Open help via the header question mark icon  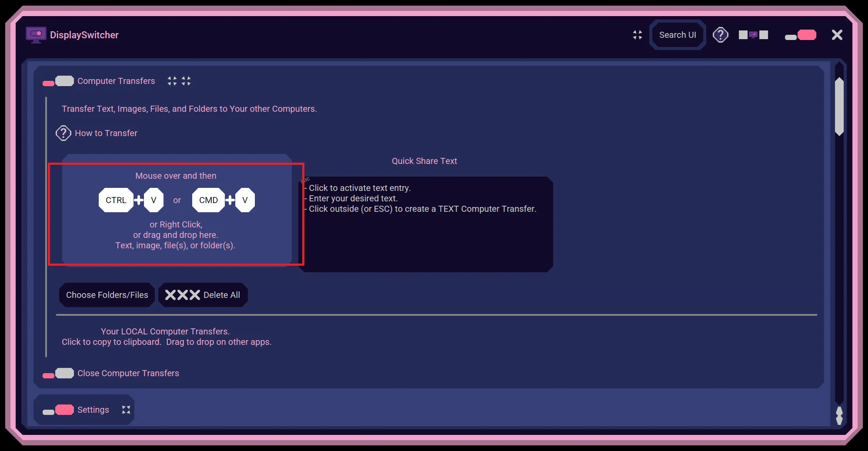point(721,35)
